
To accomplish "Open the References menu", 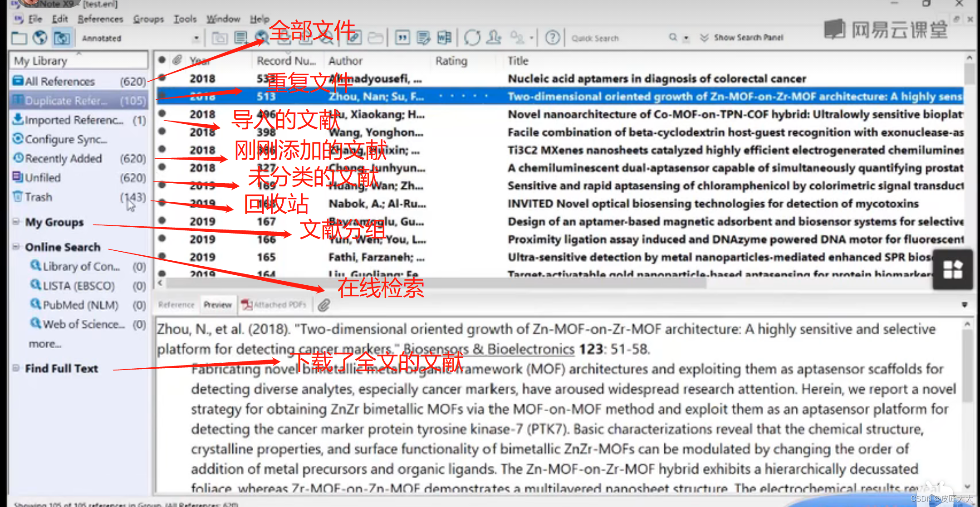I will coord(100,19).
